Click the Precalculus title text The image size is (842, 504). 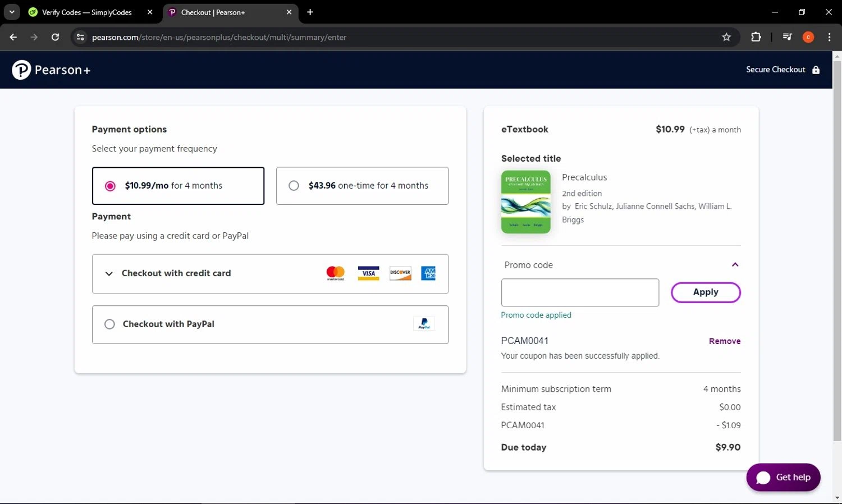point(584,177)
